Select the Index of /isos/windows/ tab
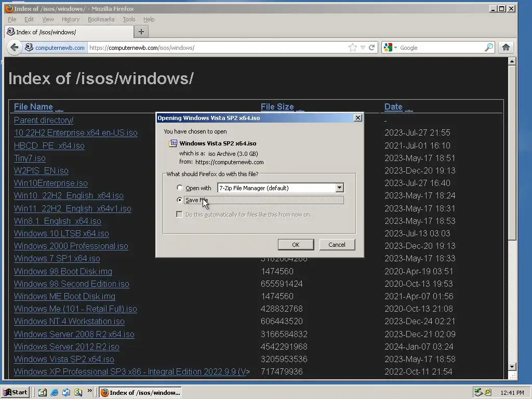532x399 pixels. 69,32
